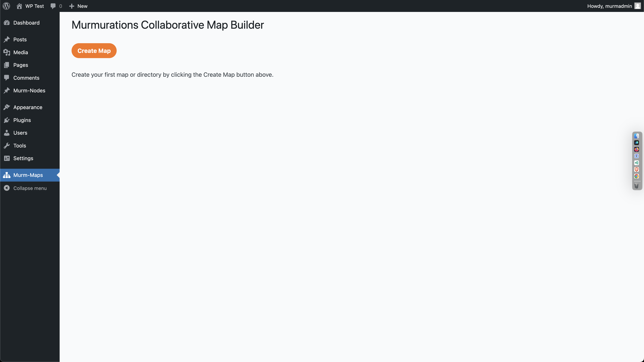Open the Trash in the dock

point(637,186)
